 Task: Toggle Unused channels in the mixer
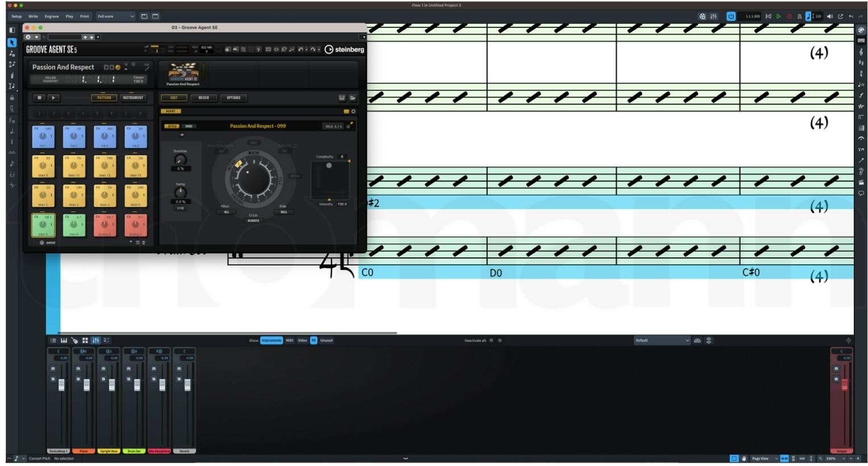326,340
